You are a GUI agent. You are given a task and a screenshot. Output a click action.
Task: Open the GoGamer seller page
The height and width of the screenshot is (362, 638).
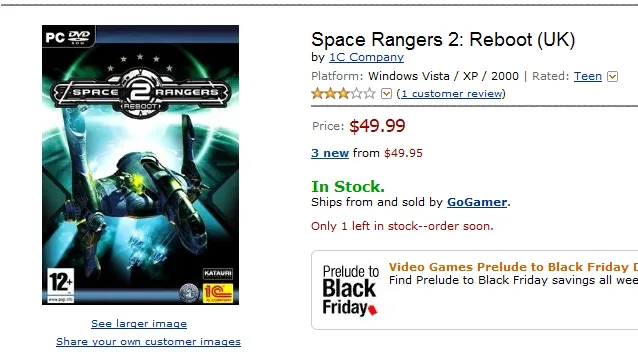(x=477, y=202)
